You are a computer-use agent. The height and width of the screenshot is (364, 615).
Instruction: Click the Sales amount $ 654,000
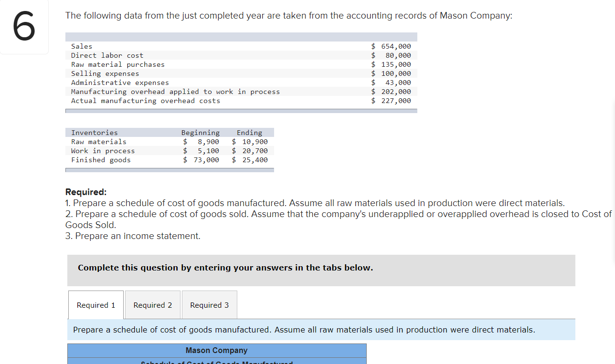coord(391,46)
